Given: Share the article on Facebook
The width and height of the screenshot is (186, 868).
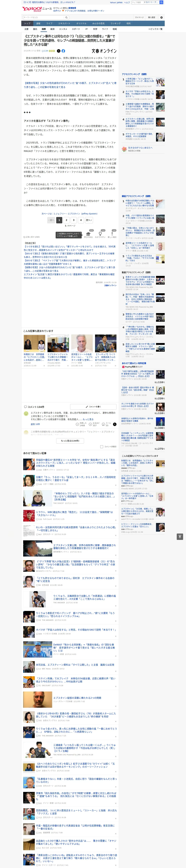Looking at the screenshot, I should 63,51.
